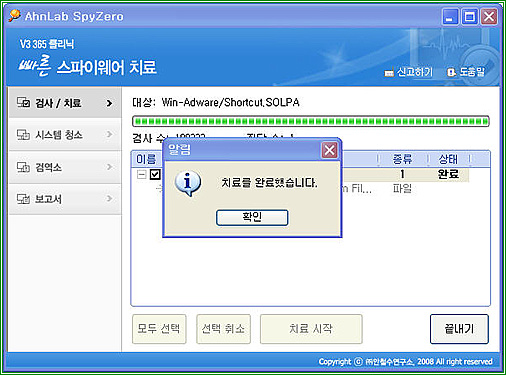The width and height of the screenshot is (506, 375).
Task: Click the 끝내기 exit button
Action: 459,329
